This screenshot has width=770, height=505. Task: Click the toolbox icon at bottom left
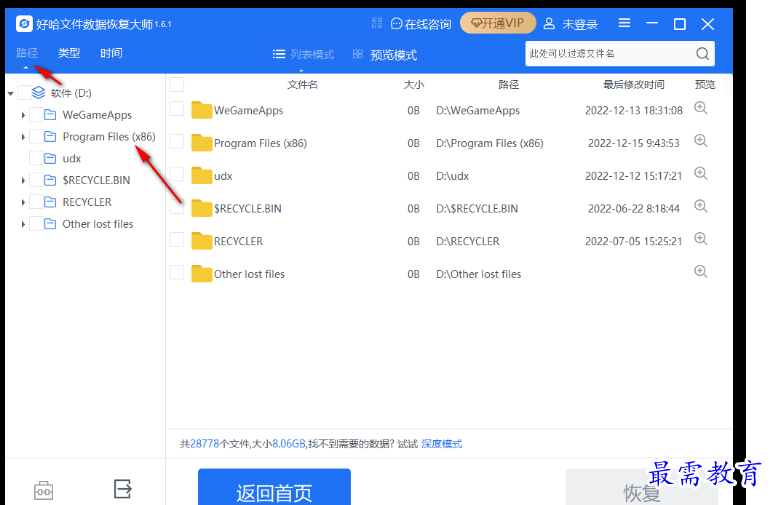[x=43, y=490]
